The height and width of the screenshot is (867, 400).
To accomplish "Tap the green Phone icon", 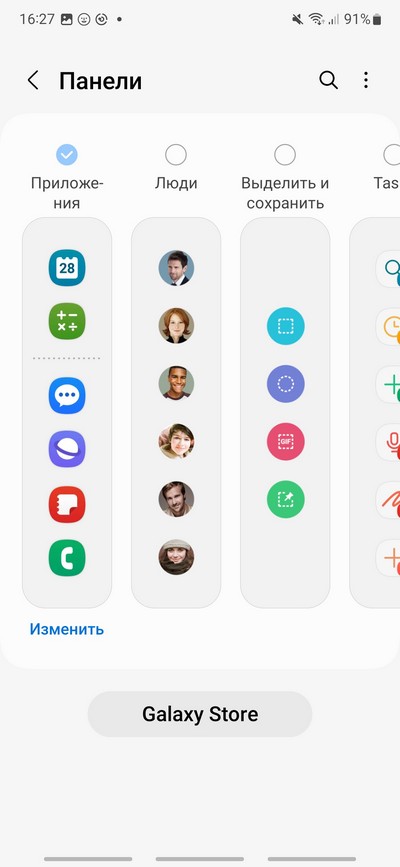I will point(67,558).
